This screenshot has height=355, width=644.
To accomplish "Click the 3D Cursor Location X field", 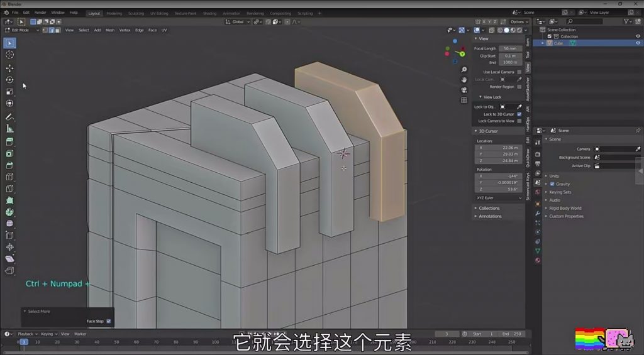I will (x=499, y=148).
